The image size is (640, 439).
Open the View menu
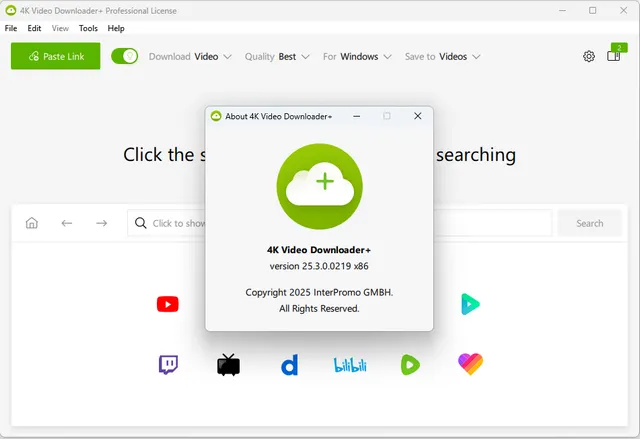coord(60,28)
